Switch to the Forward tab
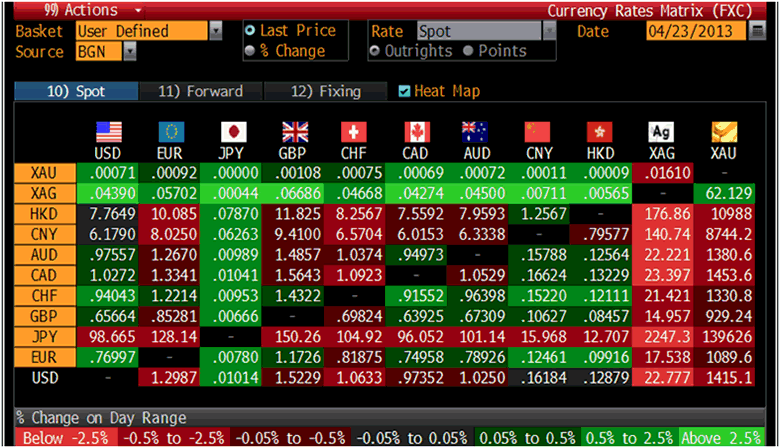This screenshot has width=780, height=448. click(200, 91)
